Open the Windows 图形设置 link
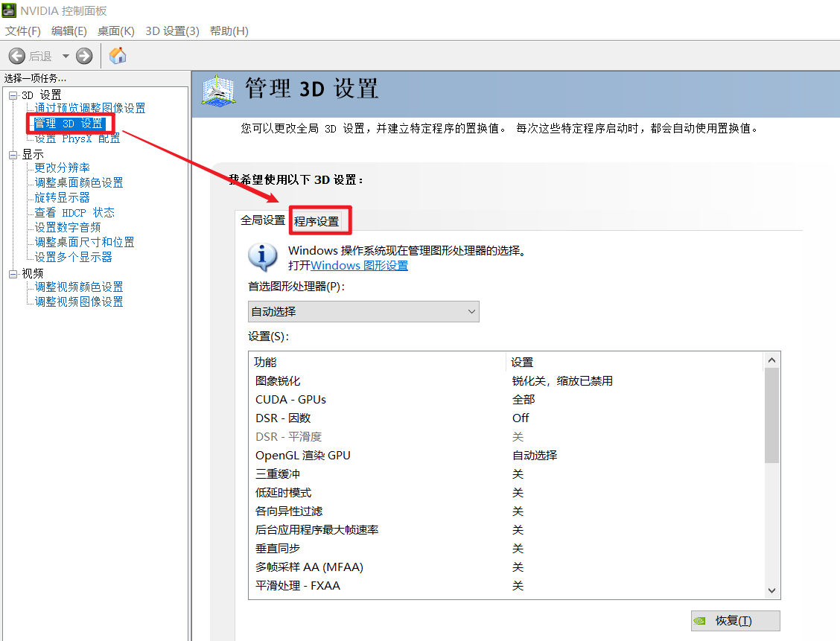 click(359, 266)
